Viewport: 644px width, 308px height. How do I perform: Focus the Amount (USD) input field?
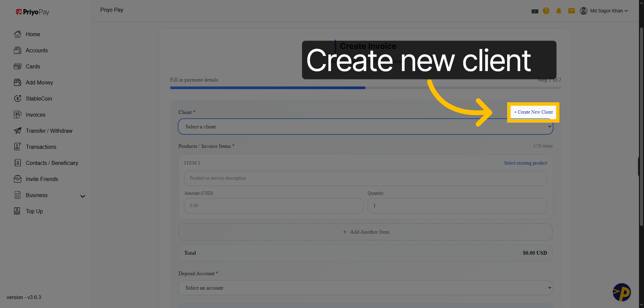[x=274, y=206]
